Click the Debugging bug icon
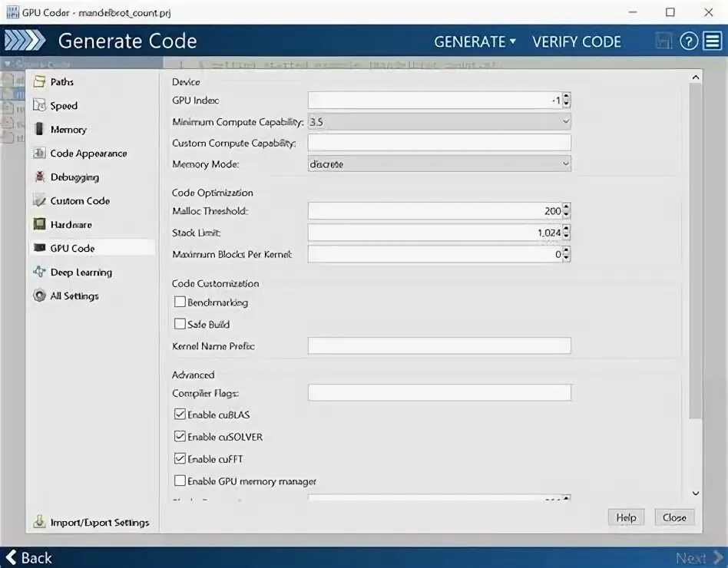 tap(39, 177)
